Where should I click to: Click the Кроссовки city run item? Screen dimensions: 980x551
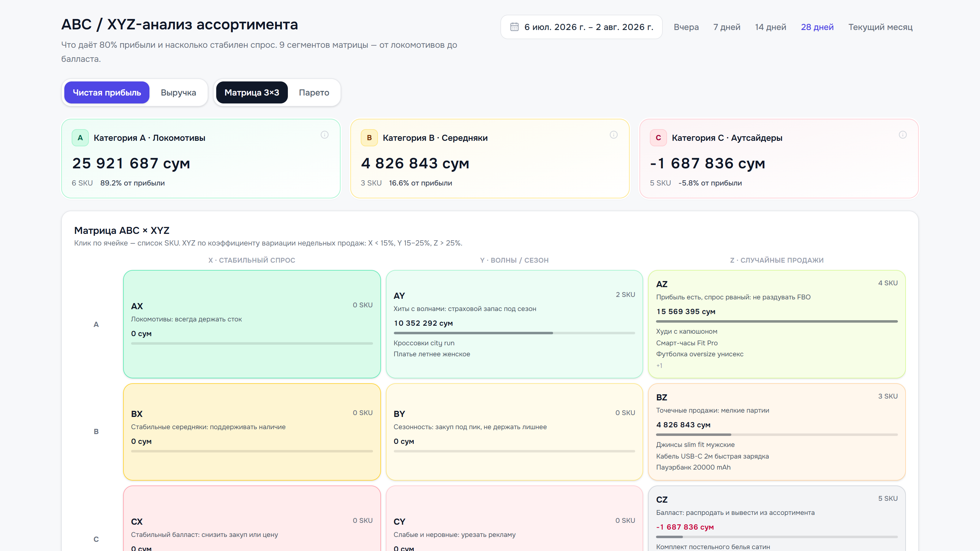pos(424,343)
